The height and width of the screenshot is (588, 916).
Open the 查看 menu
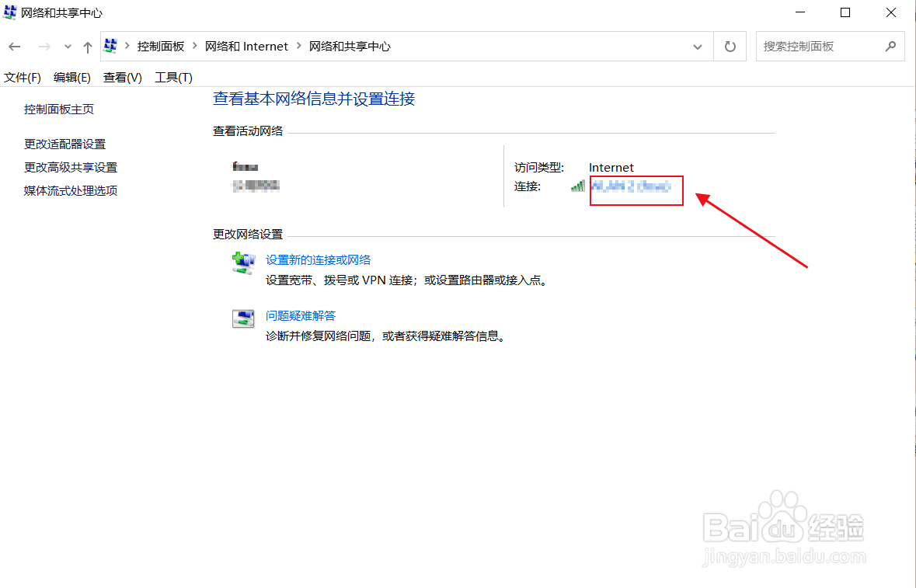point(121,77)
